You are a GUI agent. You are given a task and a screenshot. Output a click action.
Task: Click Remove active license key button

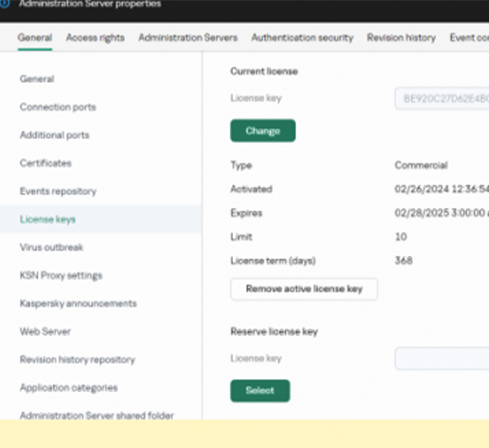click(304, 289)
